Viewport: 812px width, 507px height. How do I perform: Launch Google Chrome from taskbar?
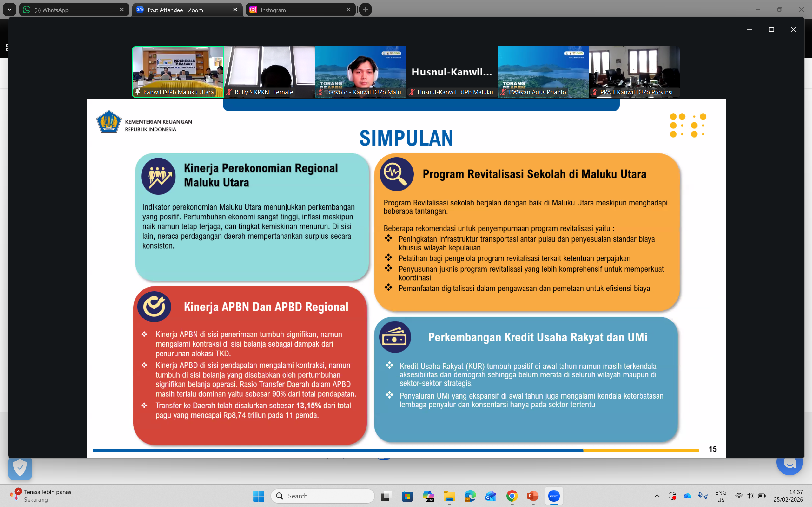(512, 496)
